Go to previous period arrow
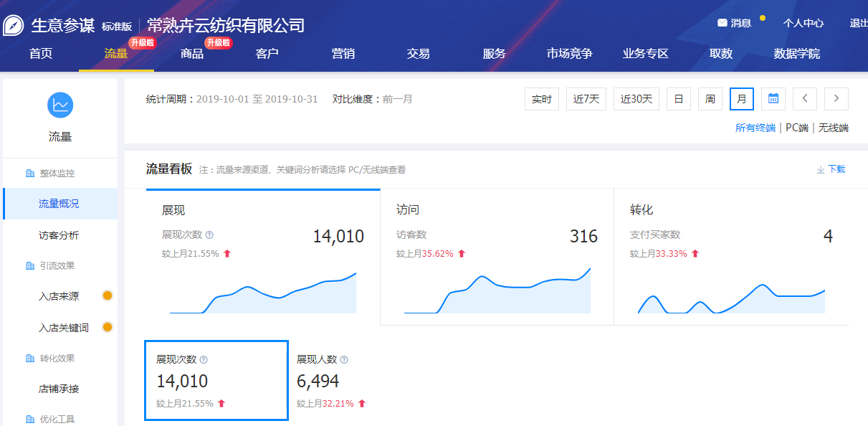Viewport: 868px width, 426px height. coord(805,99)
